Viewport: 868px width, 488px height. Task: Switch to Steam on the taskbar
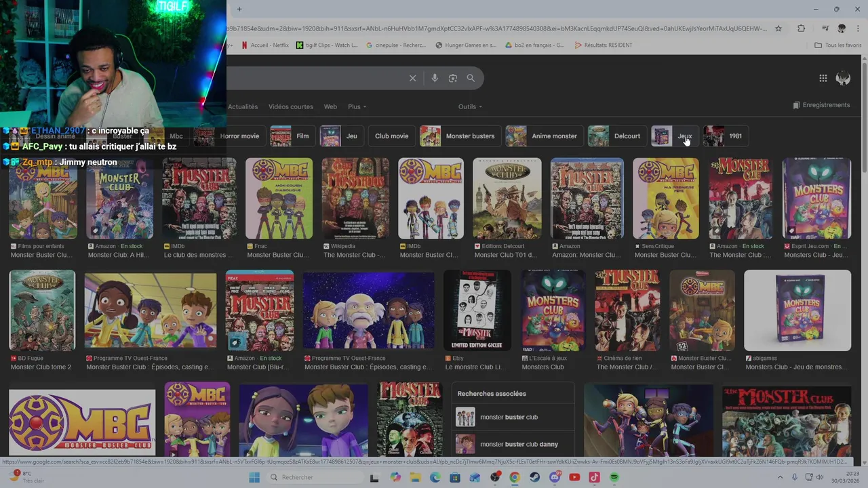535,477
